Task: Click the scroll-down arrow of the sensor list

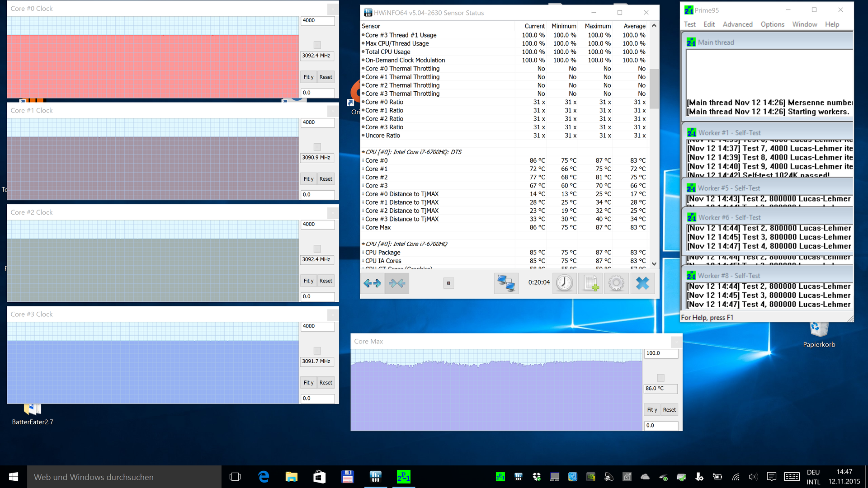Action: tap(654, 263)
